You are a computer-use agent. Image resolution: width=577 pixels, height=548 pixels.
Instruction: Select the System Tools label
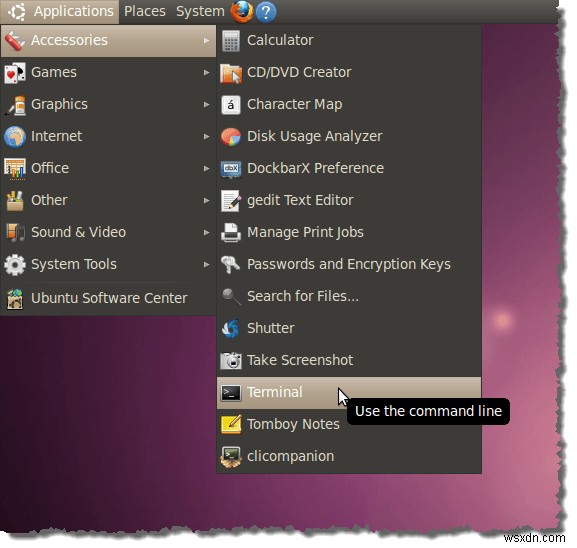point(74,264)
